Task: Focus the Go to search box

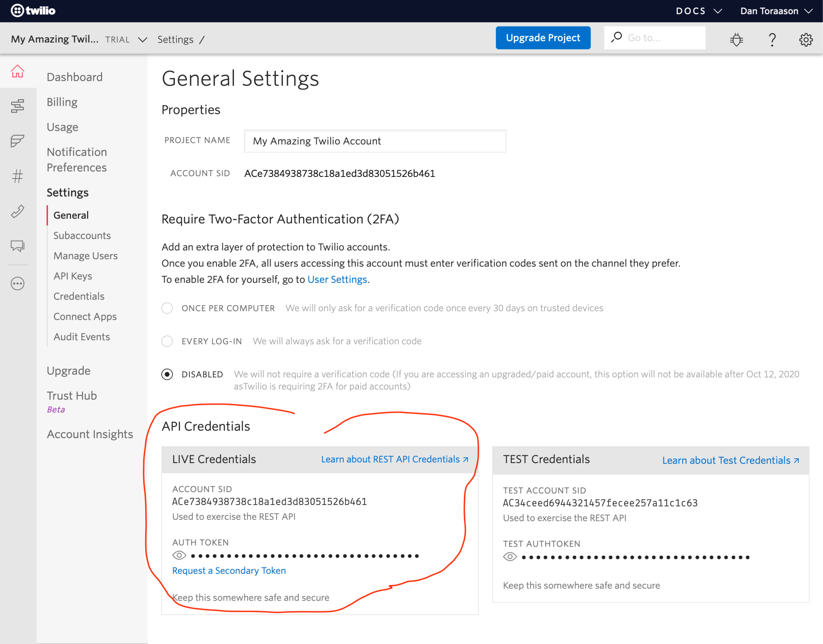Action: pos(655,38)
